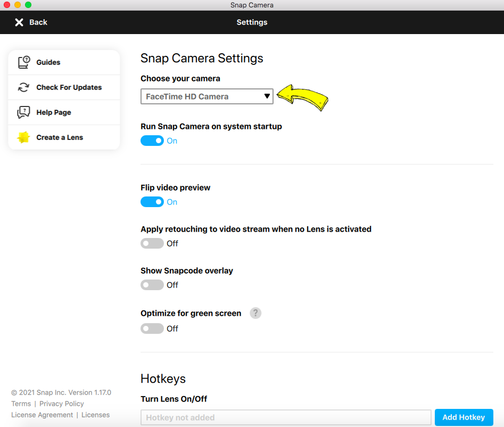The image size is (504, 427).
Task: Enable Optimize for green screen switch
Action: click(152, 329)
